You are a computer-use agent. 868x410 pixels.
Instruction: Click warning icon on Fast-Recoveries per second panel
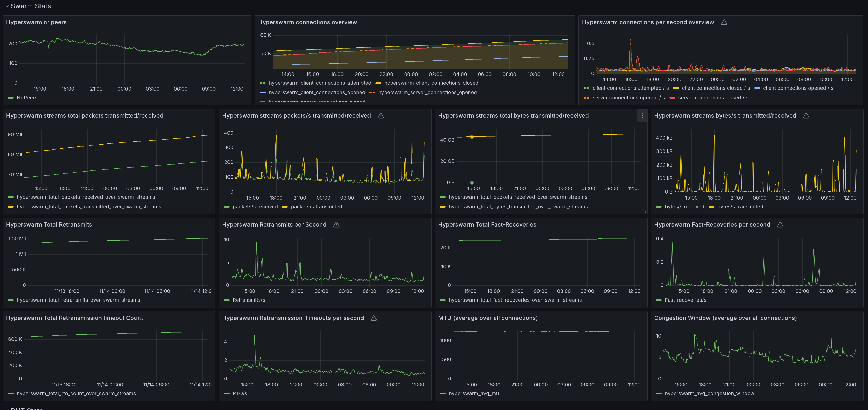[x=780, y=225]
